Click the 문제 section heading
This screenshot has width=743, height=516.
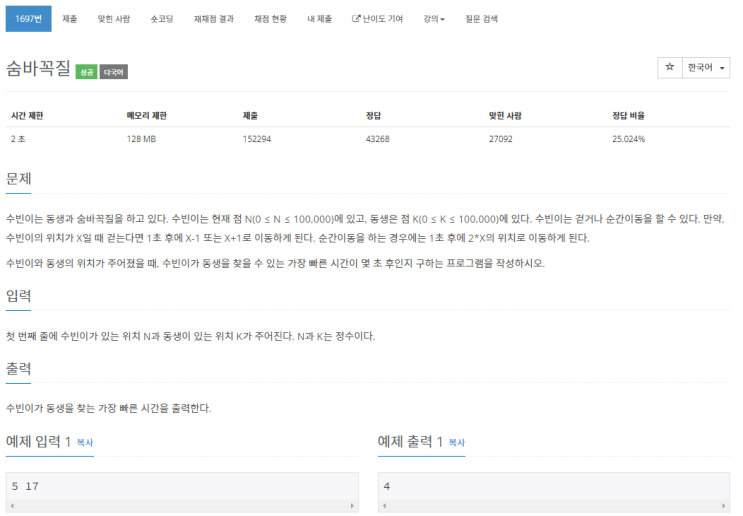click(18, 179)
